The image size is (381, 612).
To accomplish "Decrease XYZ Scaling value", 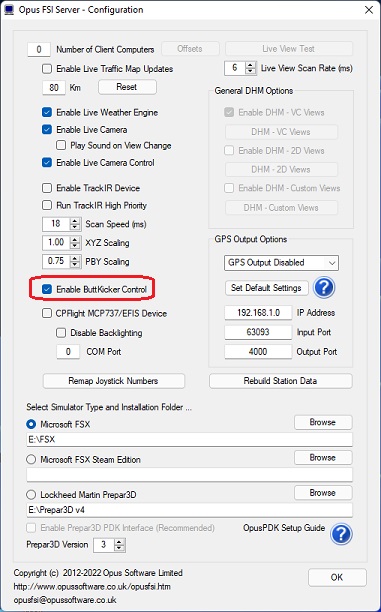I will 75,246.
